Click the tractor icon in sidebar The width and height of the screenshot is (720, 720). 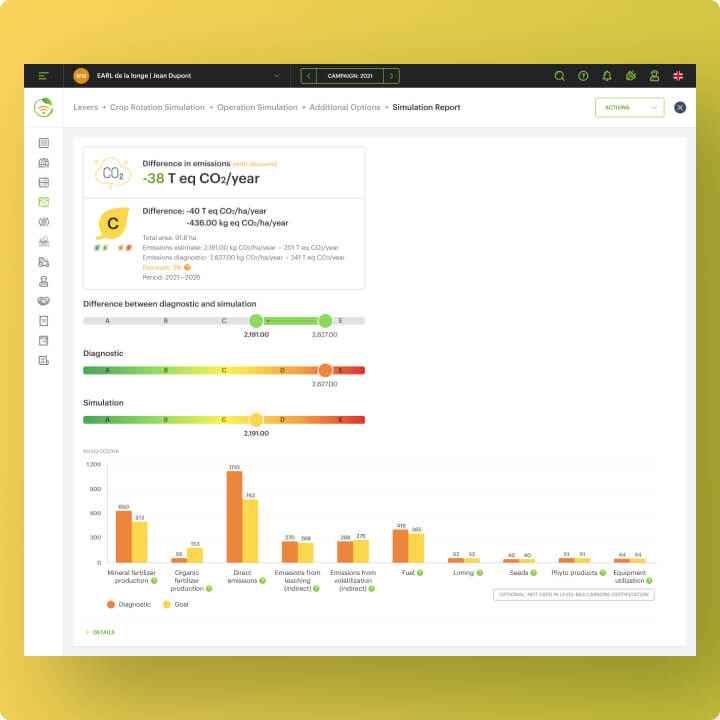pos(43,261)
